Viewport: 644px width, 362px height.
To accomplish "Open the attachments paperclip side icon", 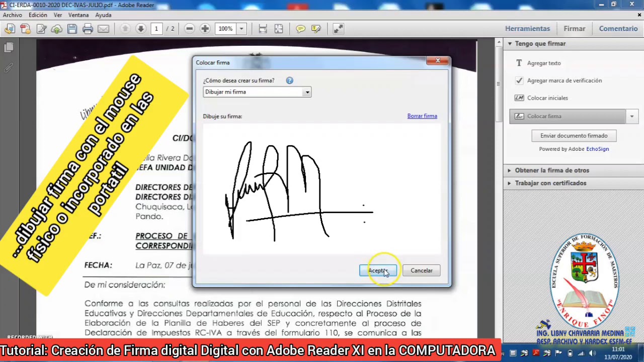I will click(9, 67).
